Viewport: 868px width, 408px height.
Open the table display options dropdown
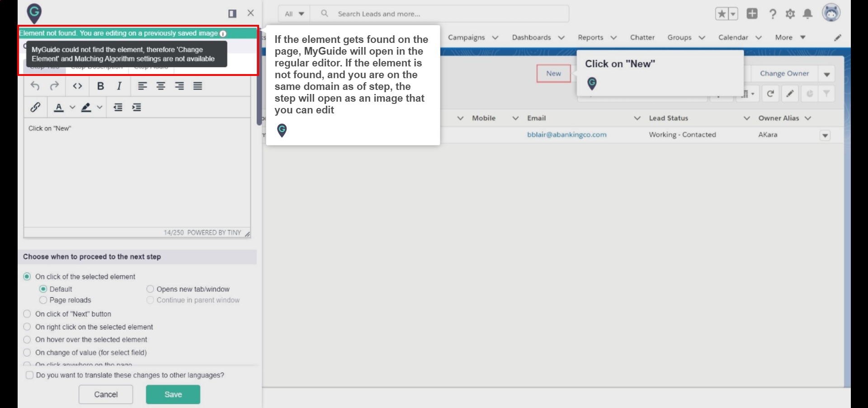tap(748, 94)
